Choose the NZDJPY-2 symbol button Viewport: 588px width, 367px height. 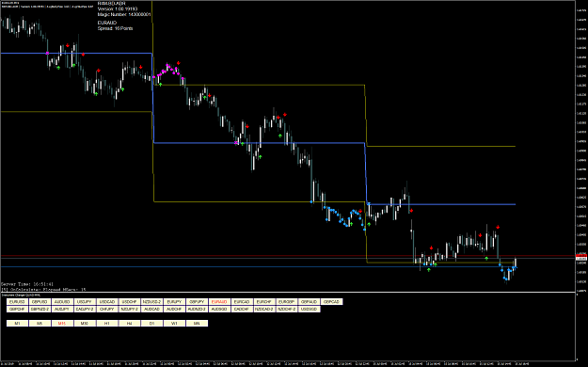(x=130, y=310)
